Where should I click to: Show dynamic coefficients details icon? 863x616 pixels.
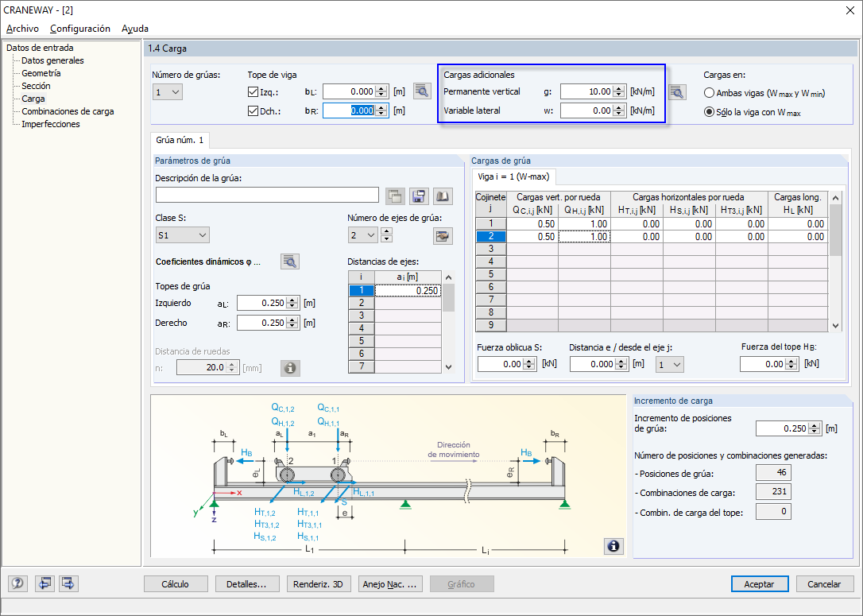click(x=290, y=262)
